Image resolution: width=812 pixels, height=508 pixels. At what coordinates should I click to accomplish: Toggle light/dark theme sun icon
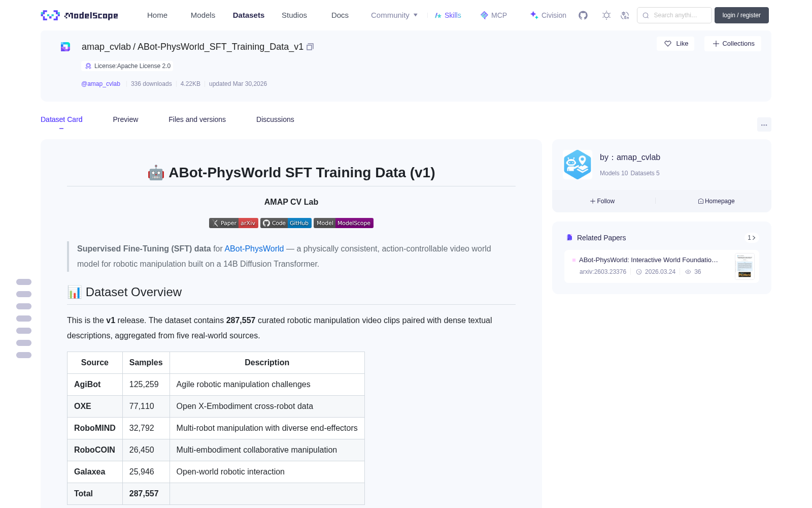[x=606, y=15]
